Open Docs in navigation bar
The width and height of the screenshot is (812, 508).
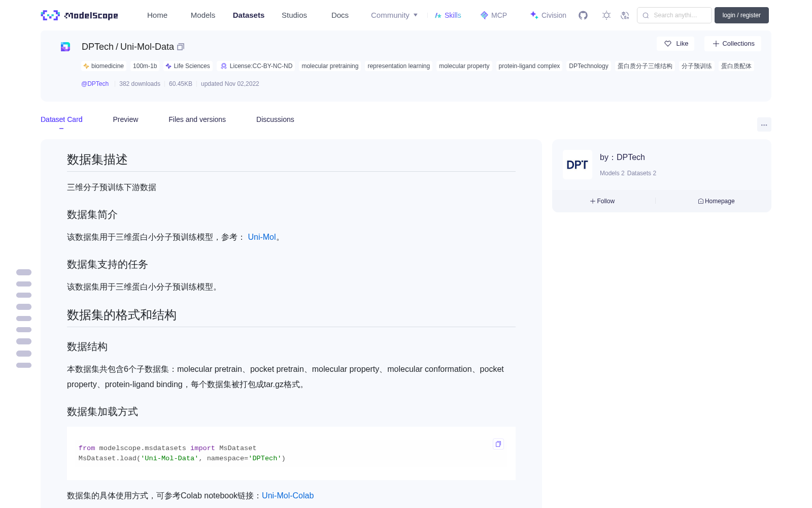coord(340,15)
